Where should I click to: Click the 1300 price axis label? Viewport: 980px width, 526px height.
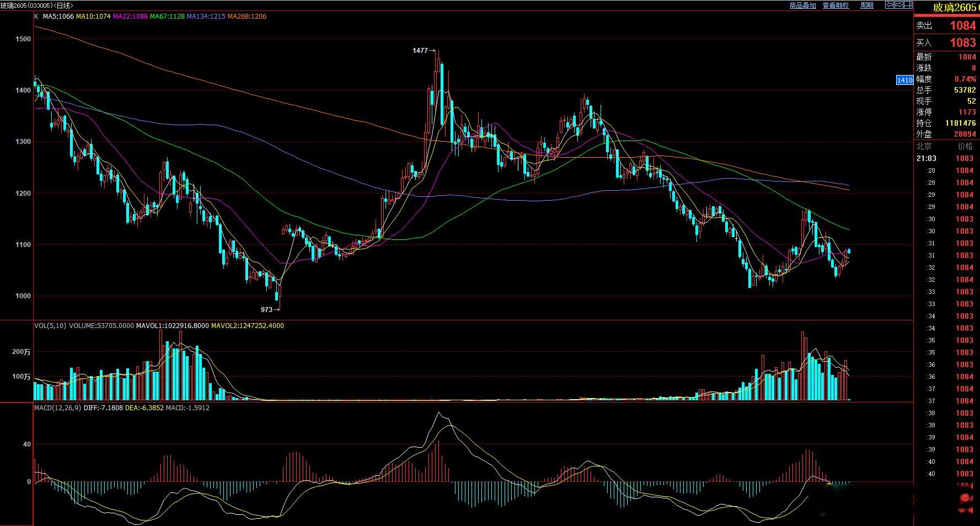(24, 142)
